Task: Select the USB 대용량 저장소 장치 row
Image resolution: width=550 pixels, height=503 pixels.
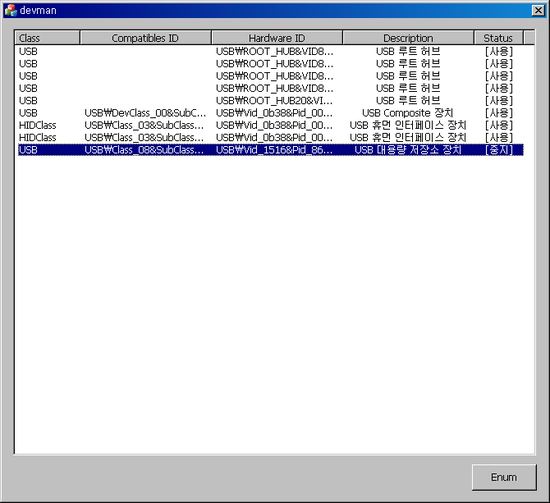Action: click(x=270, y=150)
